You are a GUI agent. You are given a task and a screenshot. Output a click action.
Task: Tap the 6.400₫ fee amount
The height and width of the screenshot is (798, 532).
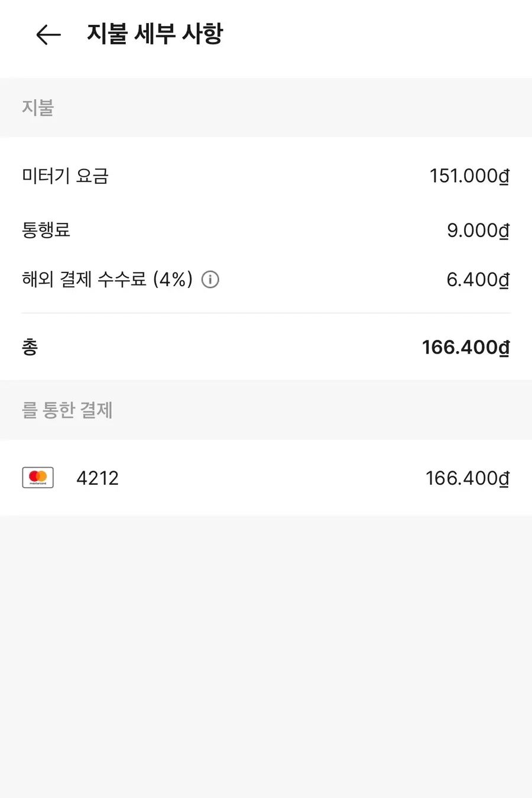[478, 280]
